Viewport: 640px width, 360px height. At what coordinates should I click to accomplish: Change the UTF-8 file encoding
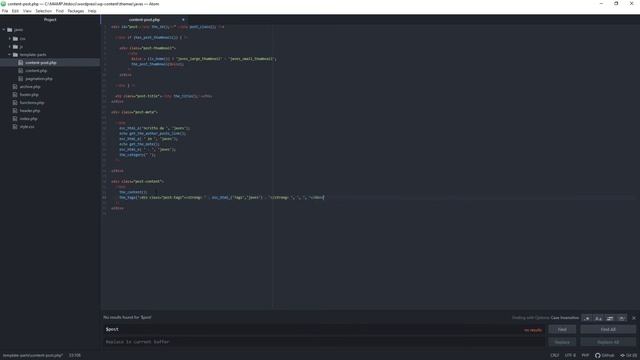pyautogui.click(x=570, y=356)
